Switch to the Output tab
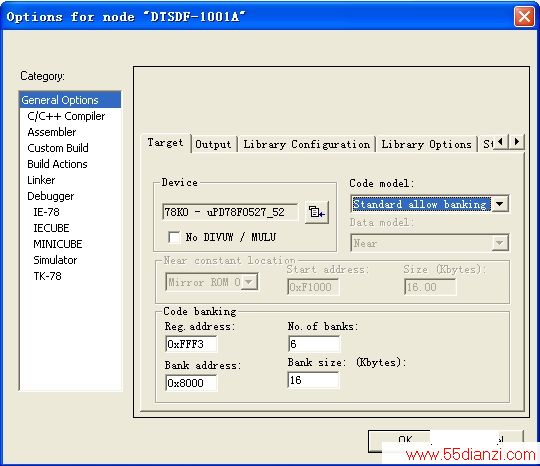 (213, 144)
